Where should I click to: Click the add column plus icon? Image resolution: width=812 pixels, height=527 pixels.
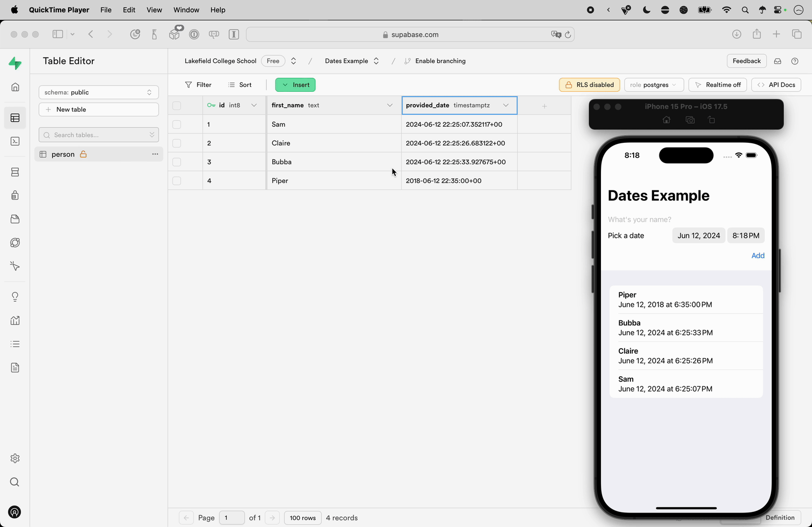pyautogui.click(x=544, y=106)
